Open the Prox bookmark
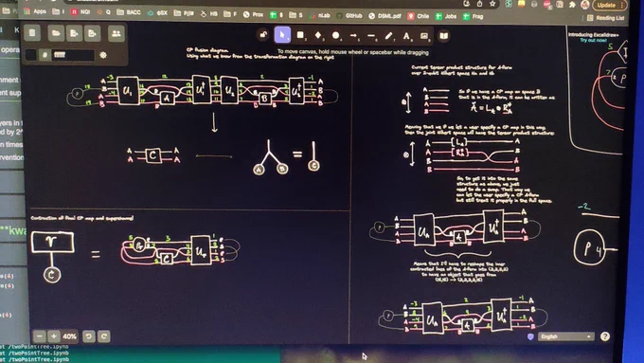 click(x=253, y=14)
